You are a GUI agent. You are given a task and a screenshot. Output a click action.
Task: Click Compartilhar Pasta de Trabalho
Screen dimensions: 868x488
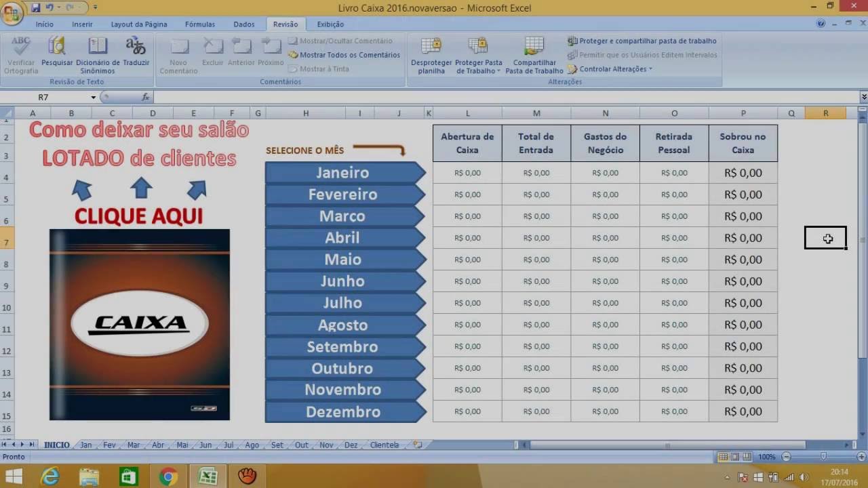[x=534, y=56]
